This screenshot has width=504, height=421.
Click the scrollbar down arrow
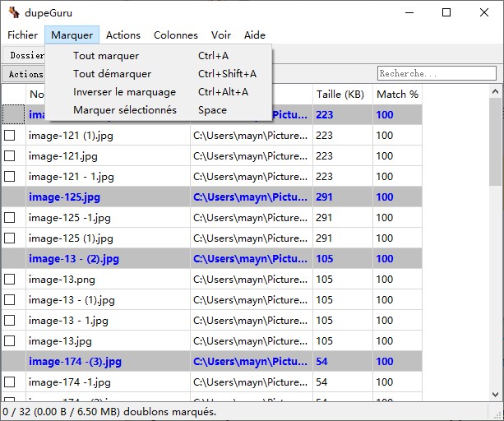pos(495,395)
